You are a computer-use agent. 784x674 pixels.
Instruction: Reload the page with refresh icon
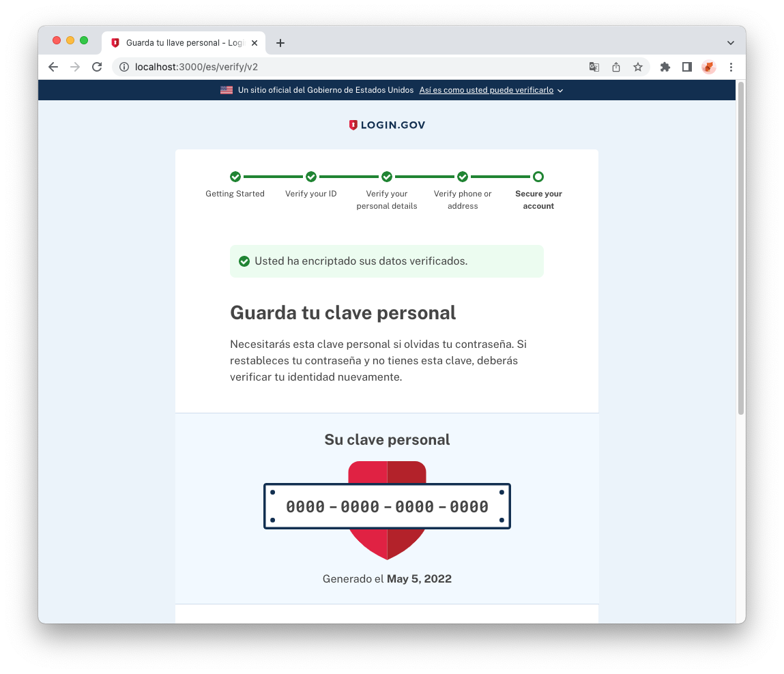click(x=97, y=67)
